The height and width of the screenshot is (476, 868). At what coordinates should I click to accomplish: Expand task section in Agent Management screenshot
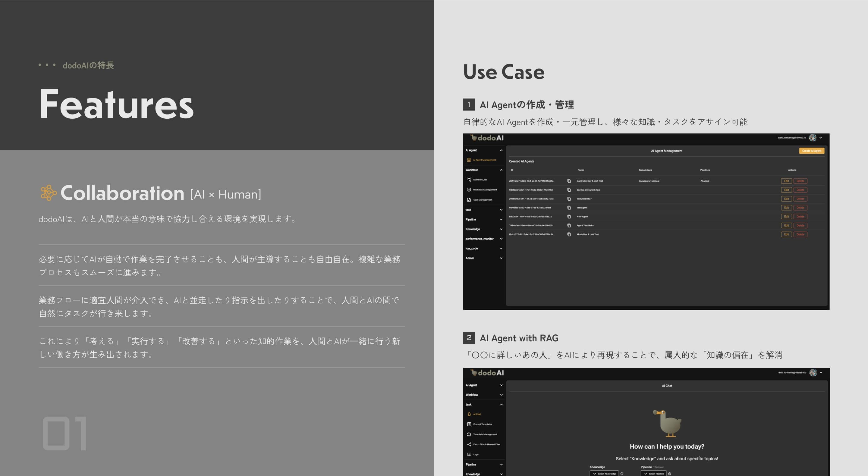coord(501,210)
